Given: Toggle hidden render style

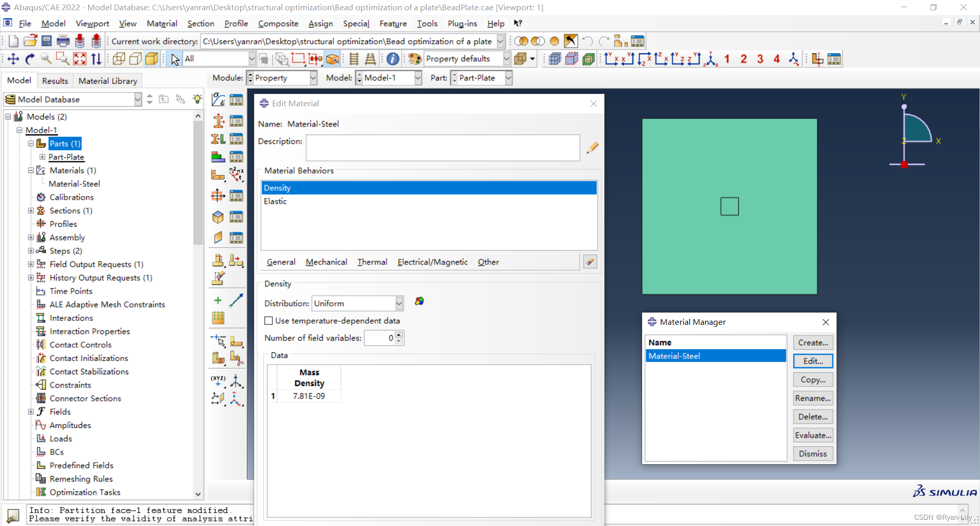Looking at the screenshot, I should point(135,59).
